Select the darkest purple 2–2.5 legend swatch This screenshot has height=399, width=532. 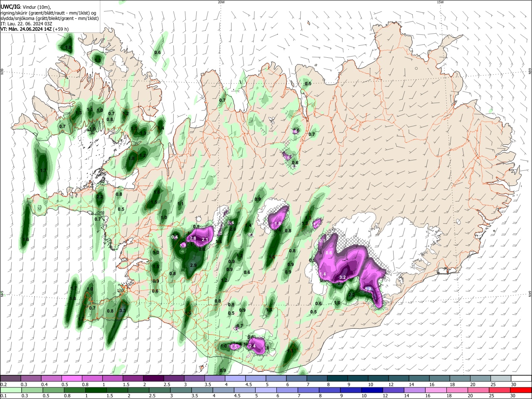pos(153,379)
